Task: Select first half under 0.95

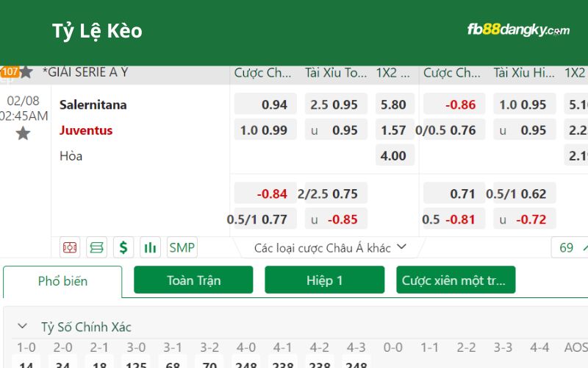Action: (525, 130)
